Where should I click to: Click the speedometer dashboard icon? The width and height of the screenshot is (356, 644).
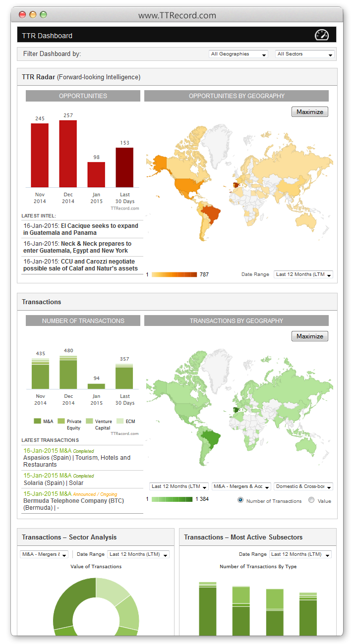pyautogui.click(x=322, y=35)
